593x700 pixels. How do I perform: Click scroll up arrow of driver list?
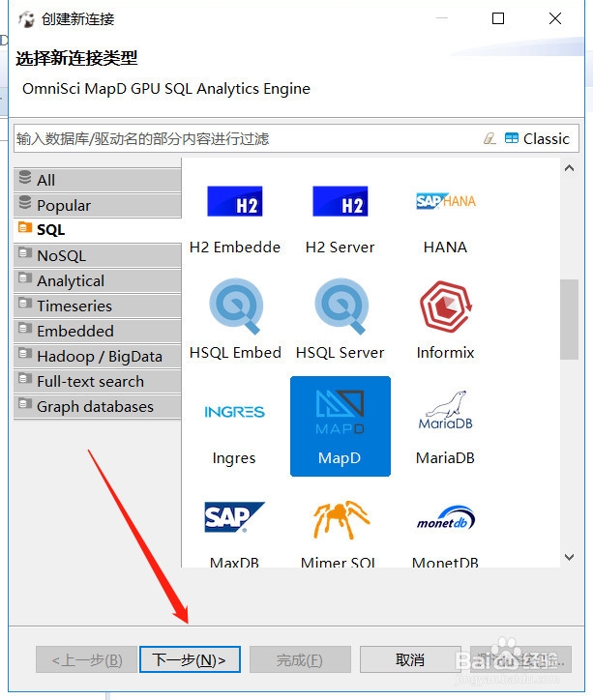(570, 168)
